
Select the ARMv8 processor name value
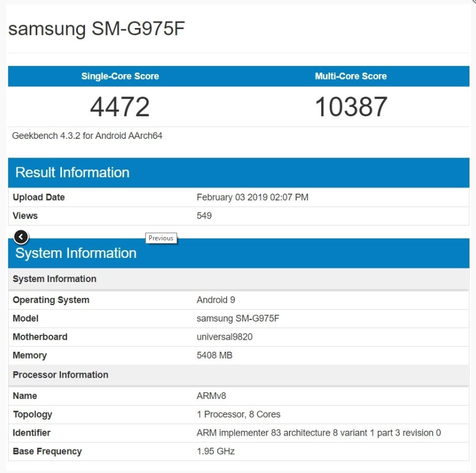(211, 396)
